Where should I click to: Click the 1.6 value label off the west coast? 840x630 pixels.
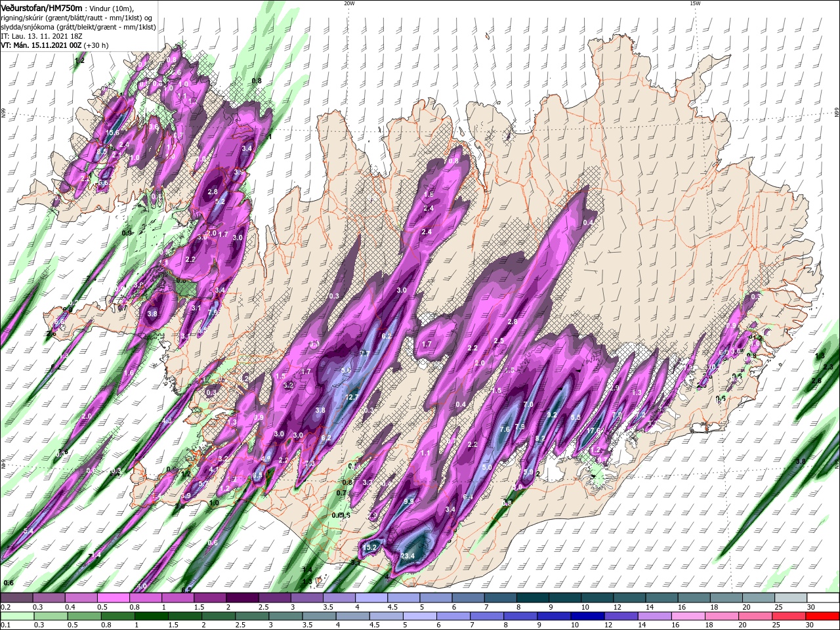[x=129, y=373]
